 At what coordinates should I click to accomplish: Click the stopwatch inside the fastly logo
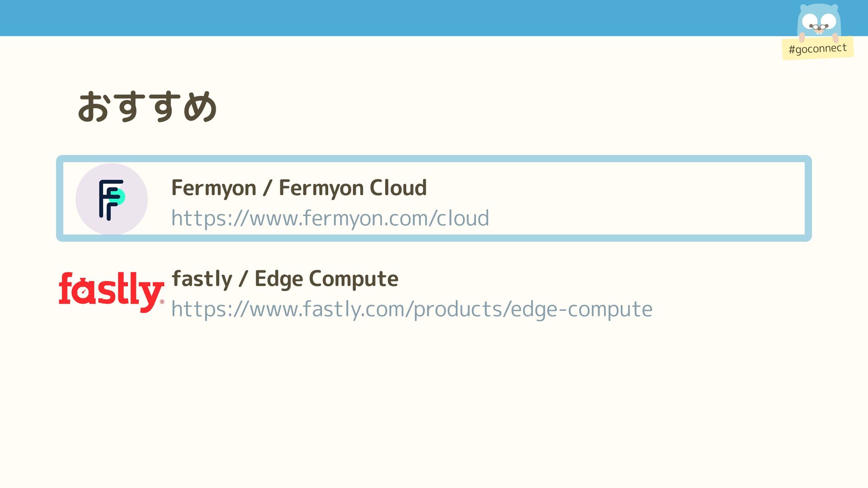click(x=83, y=293)
